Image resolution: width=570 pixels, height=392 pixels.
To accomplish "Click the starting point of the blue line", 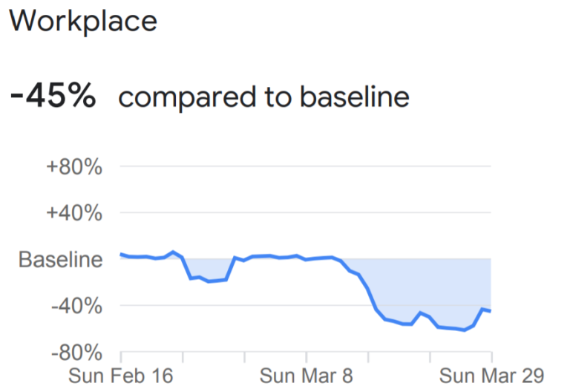I will tap(121, 255).
